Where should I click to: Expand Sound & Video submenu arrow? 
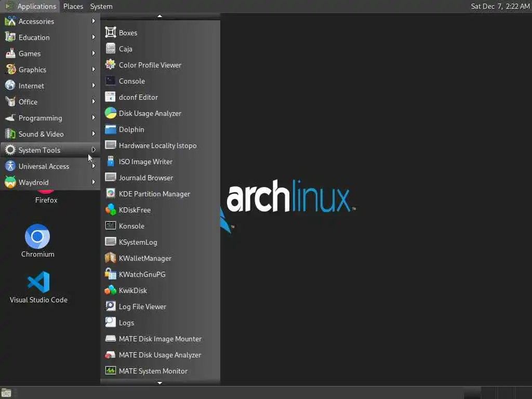pos(94,134)
